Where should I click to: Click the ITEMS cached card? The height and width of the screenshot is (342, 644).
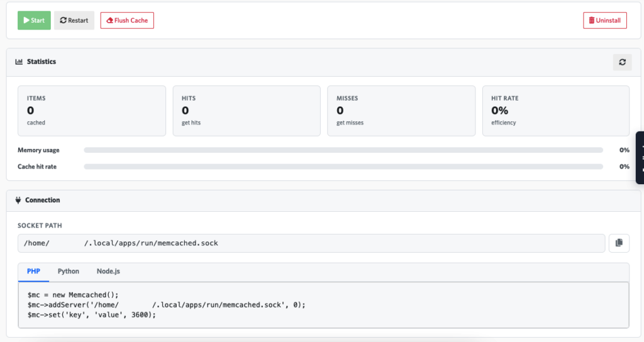pyautogui.click(x=92, y=111)
